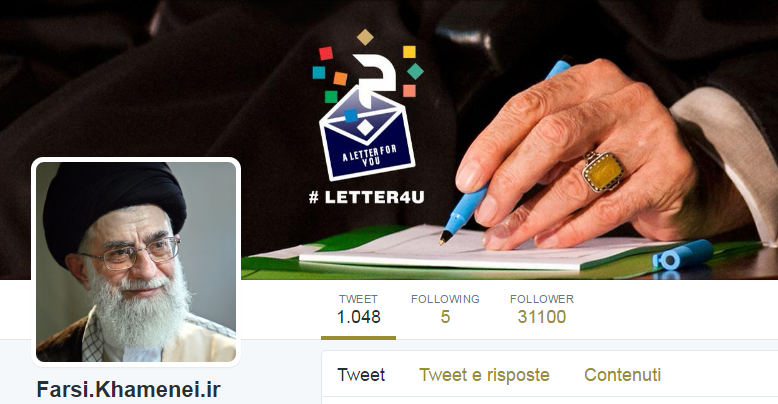This screenshot has width=778, height=404.
Task: Open the FOLLOWER list label
Action: pyautogui.click(x=542, y=299)
